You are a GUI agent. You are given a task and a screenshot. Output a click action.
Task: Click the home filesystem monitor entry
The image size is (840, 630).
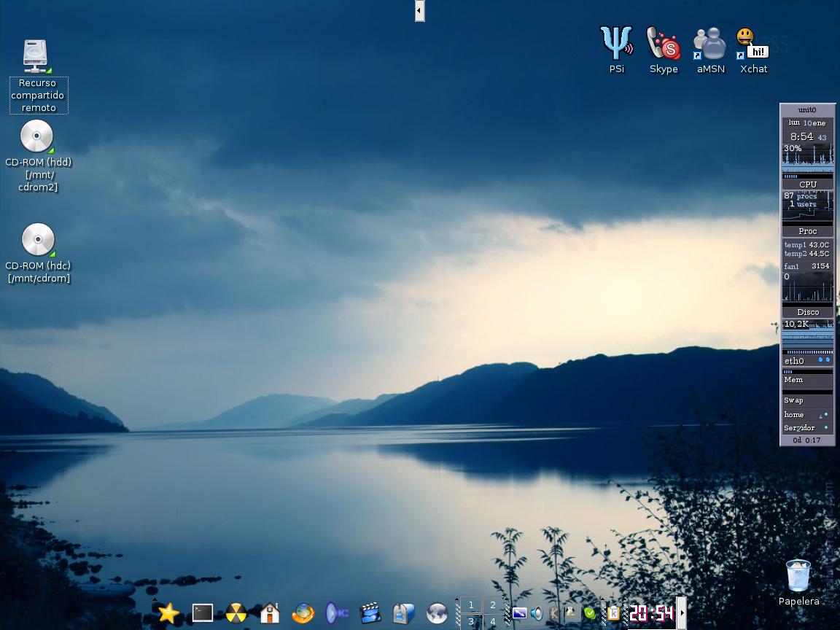808,415
